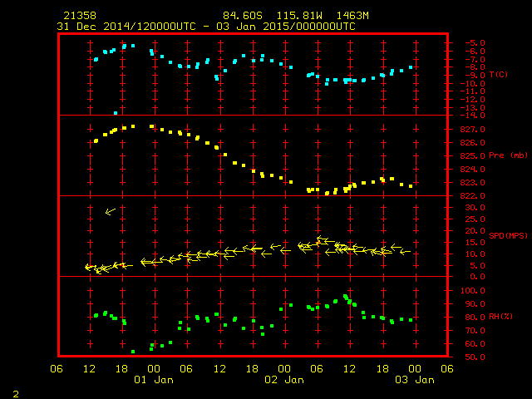Click the 03 Jan date label
This screenshot has width=532, height=399.
pos(415,380)
